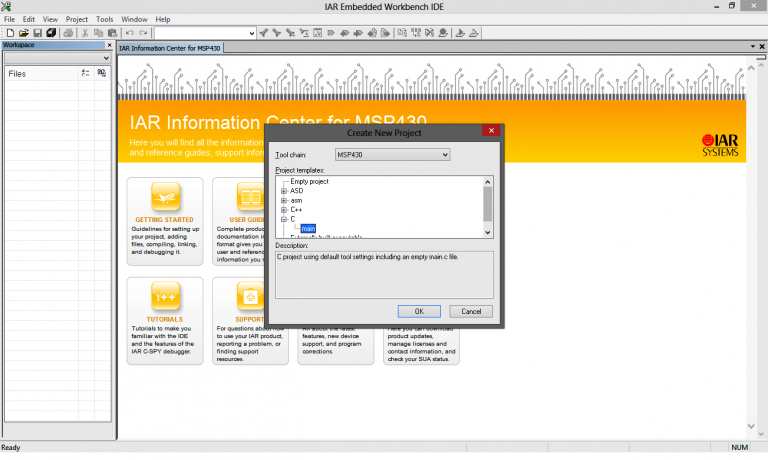Select the Empty project template

(309, 181)
